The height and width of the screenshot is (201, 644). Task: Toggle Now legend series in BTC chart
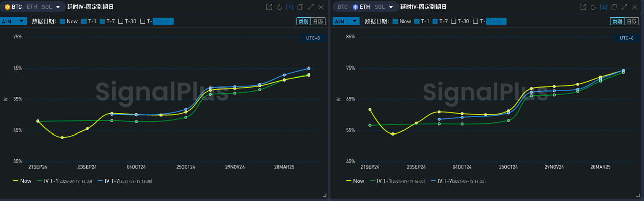[x=22, y=181]
